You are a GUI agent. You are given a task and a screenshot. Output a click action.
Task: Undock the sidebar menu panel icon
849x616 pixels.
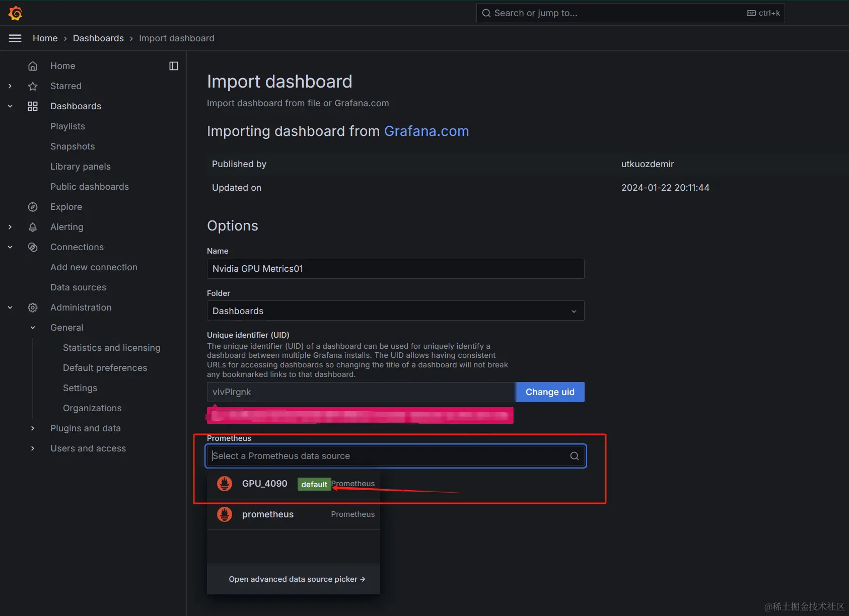[174, 66]
